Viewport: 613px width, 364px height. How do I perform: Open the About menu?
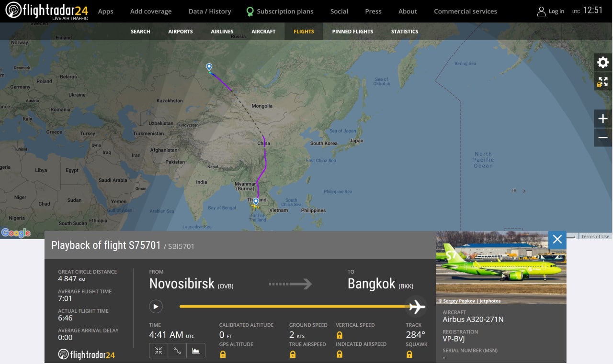(408, 11)
